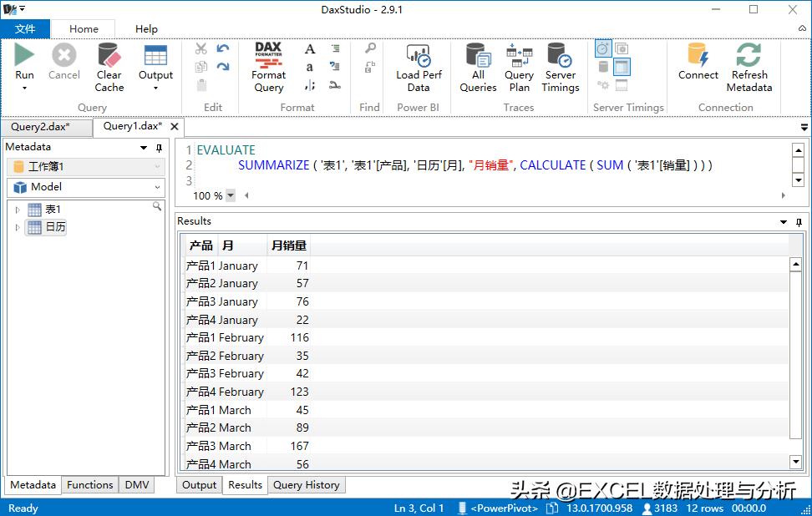Uncomment the selected lines
The height and width of the screenshot is (516, 812).
tap(335, 66)
